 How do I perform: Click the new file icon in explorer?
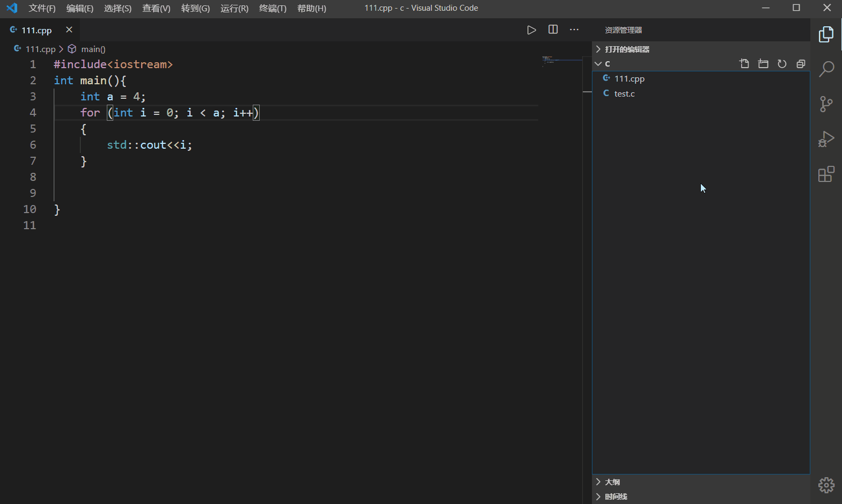(x=744, y=64)
